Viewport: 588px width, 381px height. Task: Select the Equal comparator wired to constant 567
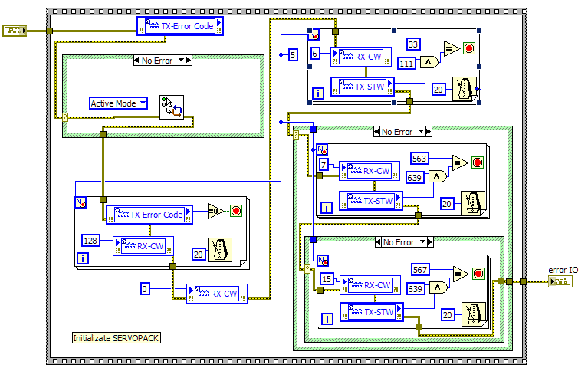(x=461, y=274)
